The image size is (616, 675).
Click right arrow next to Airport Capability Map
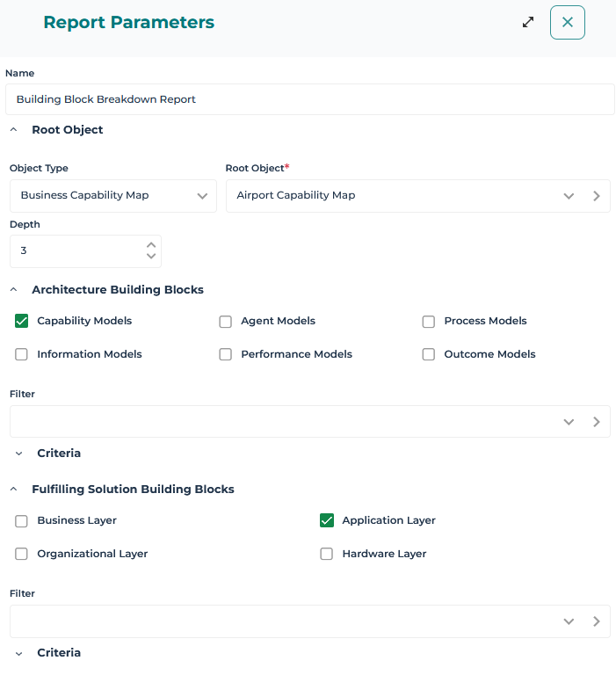click(x=597, y=196)
